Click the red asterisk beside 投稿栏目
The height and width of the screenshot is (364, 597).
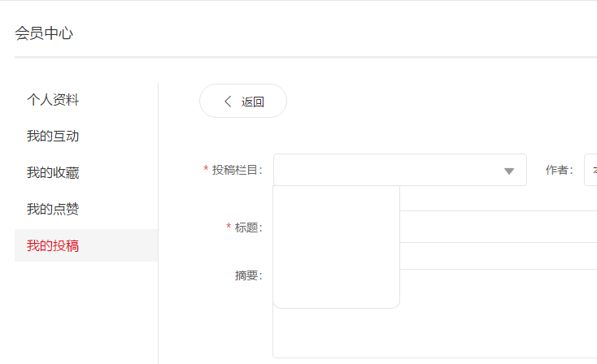(x=206, y=169)
